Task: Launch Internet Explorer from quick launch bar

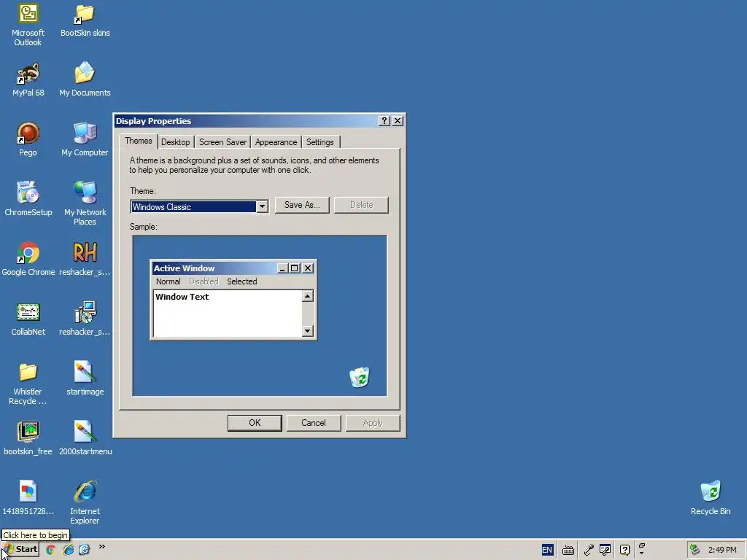Action: (x=69, y=550)
